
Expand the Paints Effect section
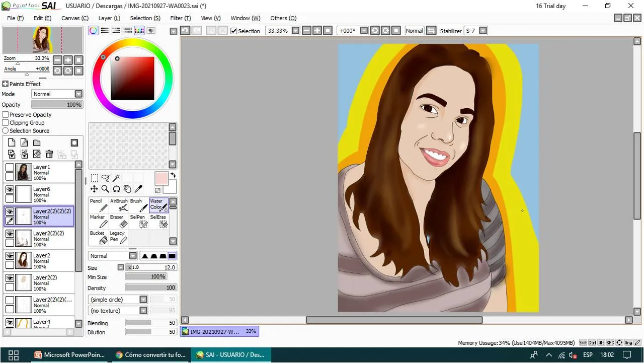[x=5, y=84]
